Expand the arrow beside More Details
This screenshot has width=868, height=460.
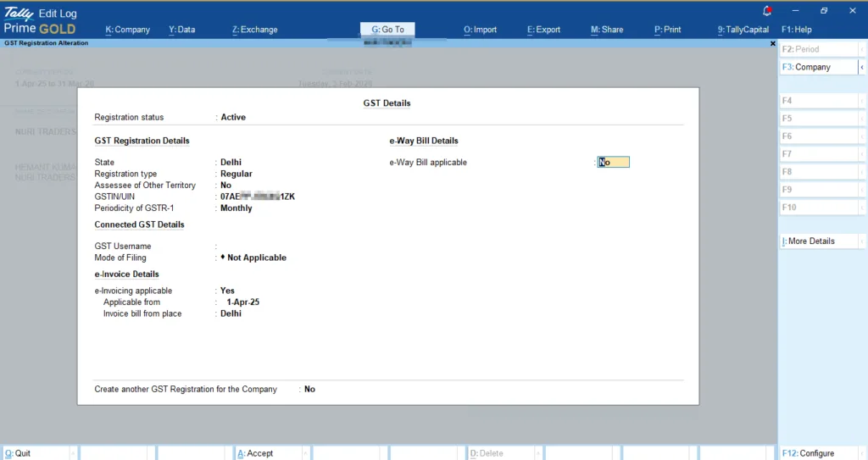[x=862, y=241]
